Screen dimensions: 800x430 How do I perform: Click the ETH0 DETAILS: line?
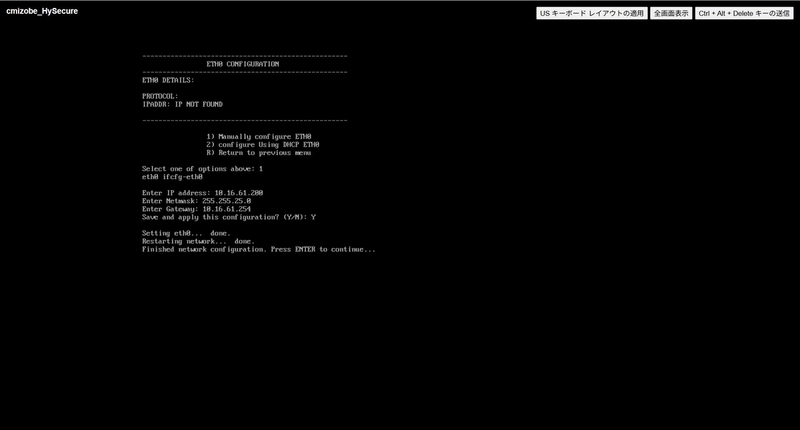coord(168,80)
